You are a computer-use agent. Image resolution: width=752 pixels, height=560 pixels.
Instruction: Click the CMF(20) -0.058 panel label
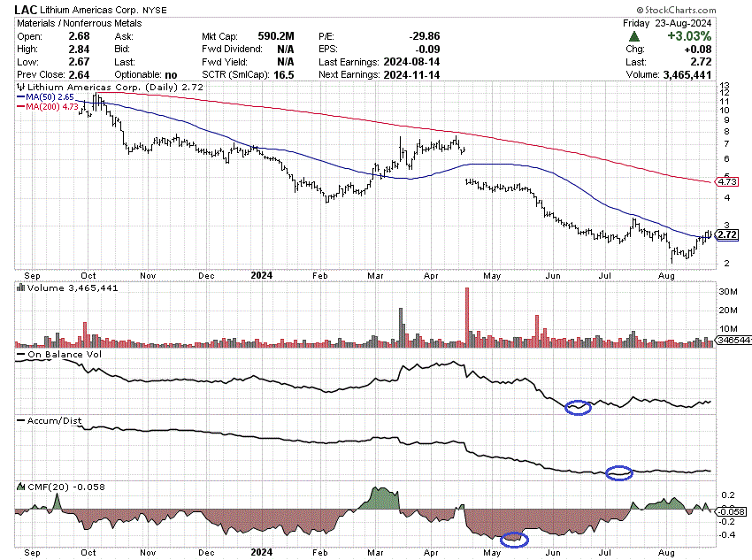[66, 487]
